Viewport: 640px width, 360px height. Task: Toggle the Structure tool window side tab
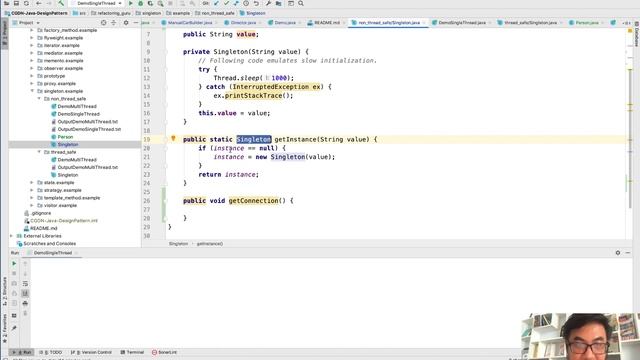click(4, 291)
